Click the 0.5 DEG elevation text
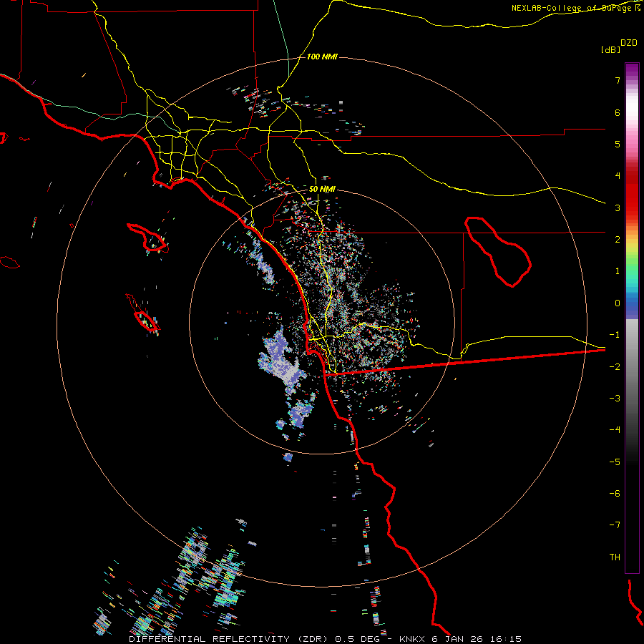Screen dimensions: 644x644 358,639
